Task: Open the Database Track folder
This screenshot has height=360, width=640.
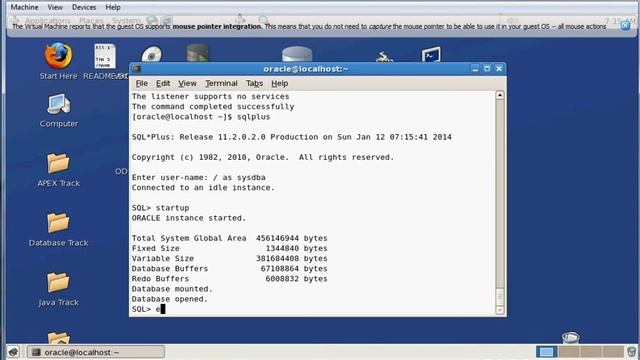Action: pyautogui.click(x=58, y=222)
